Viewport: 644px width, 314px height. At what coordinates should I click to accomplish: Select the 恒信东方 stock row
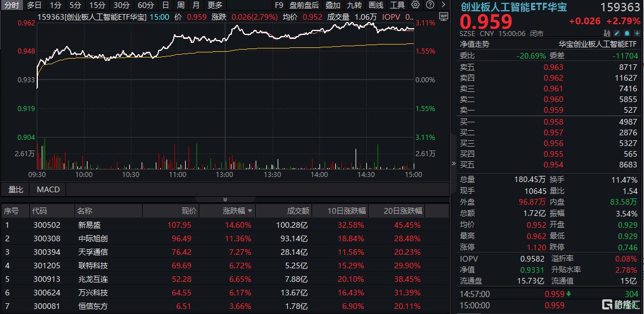[225, 306]
